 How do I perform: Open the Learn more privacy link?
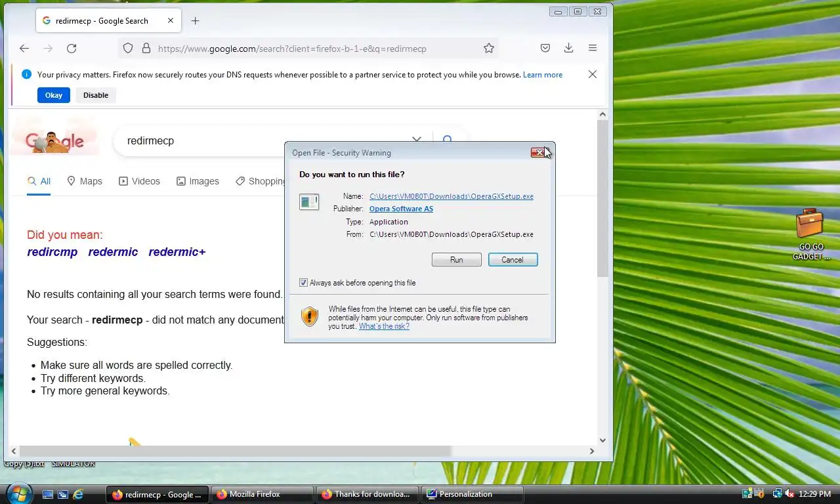coord(543,75)
